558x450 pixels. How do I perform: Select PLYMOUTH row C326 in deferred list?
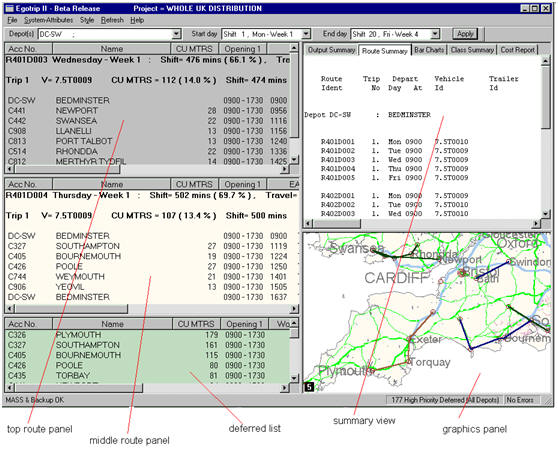pos(147,335)
